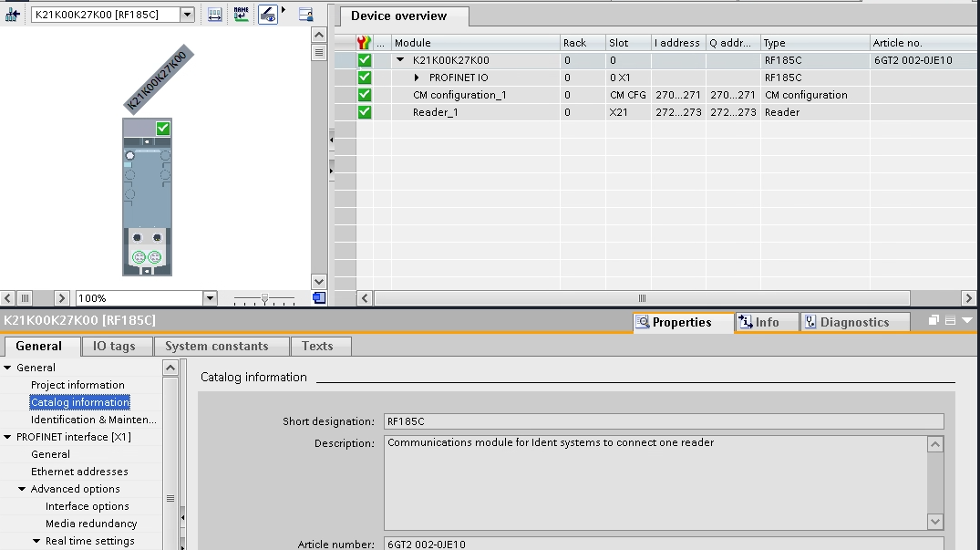Open the arrow menu beside module labels icon

pos(284,10)
